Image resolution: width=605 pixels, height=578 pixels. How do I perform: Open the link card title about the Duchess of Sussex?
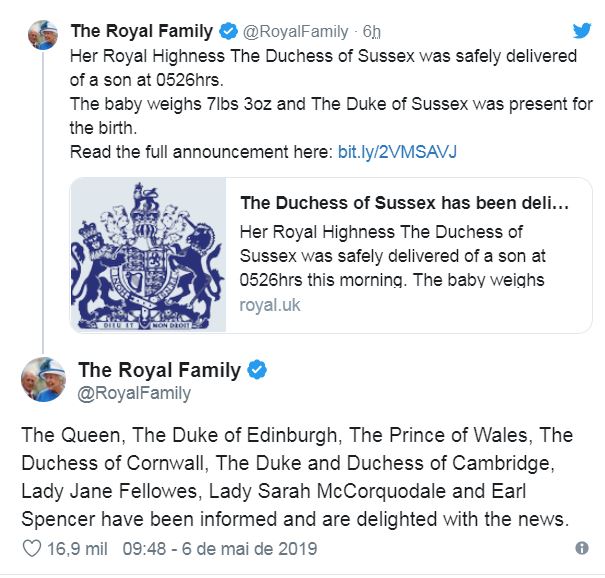pos(404,203)
